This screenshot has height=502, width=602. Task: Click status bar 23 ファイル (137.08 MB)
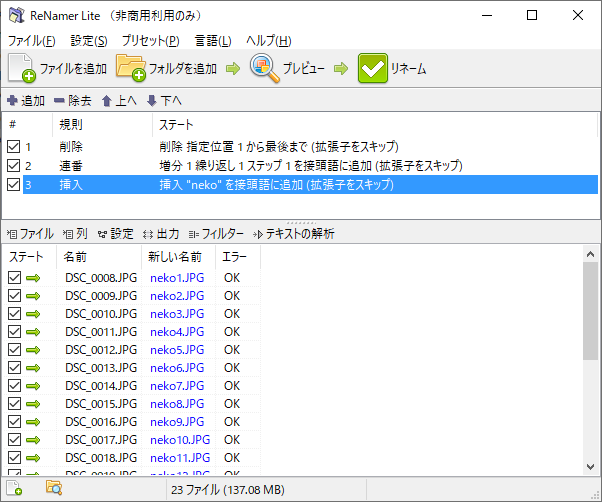click(x=228, y=490)
